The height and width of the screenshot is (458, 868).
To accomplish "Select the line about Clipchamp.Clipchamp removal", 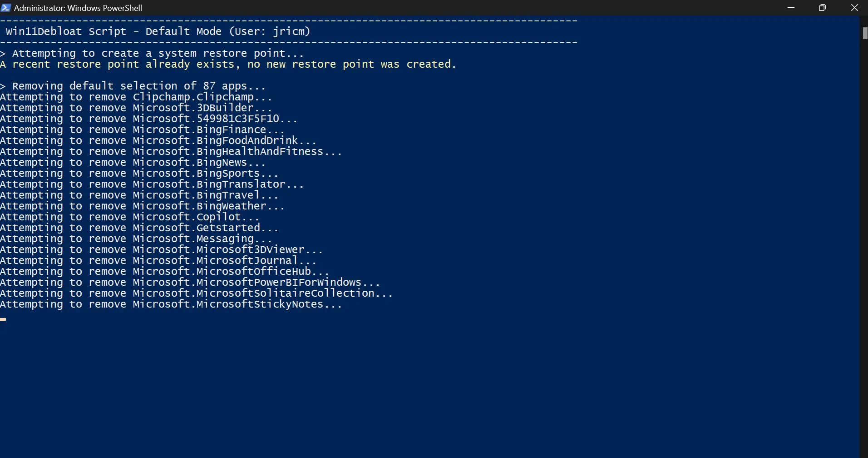I will pyautogui.click(x=136, y=96).
